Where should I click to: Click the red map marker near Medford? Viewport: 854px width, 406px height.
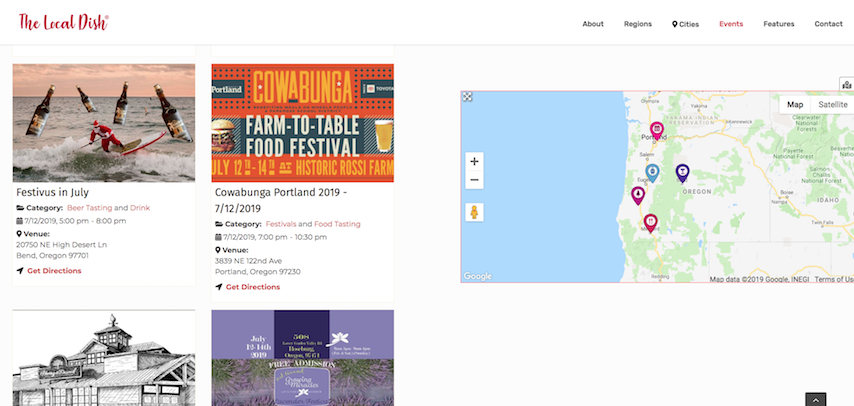(650, 222)
